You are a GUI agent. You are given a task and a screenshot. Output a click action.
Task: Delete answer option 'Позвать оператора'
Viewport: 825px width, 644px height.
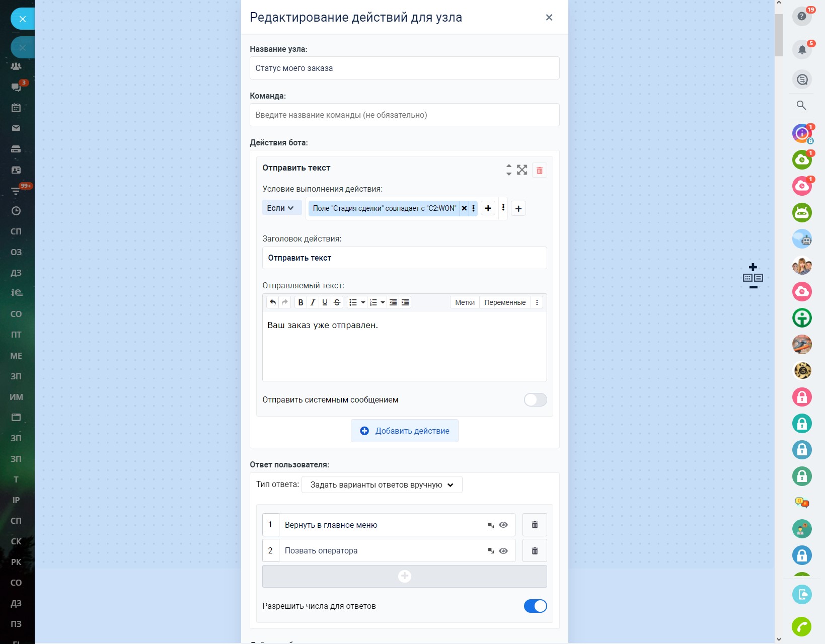535,551
